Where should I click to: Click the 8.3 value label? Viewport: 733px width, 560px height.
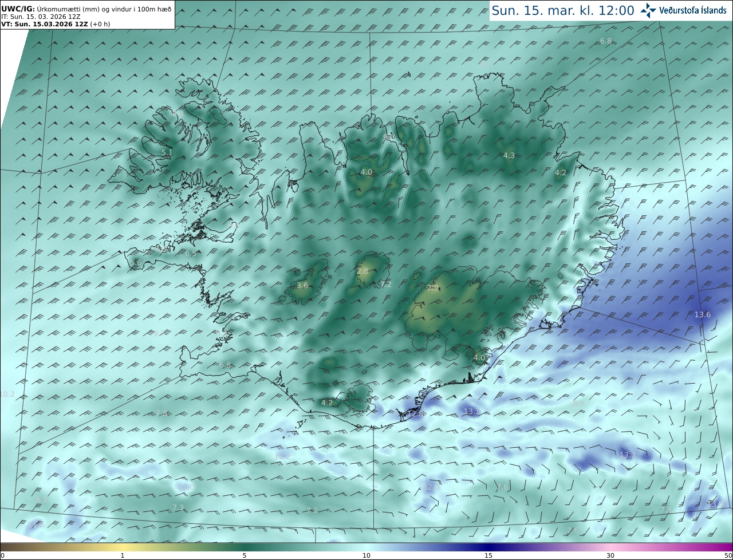click(41, 500)
